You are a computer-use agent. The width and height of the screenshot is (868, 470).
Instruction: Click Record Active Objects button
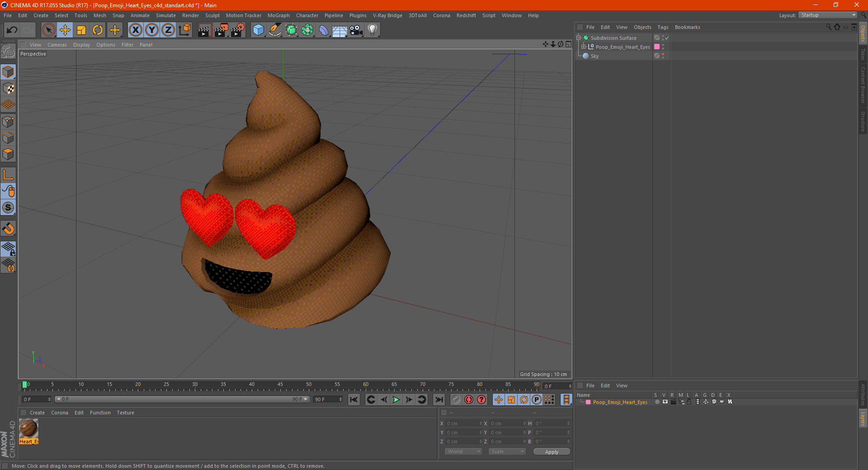pos(456,399)
